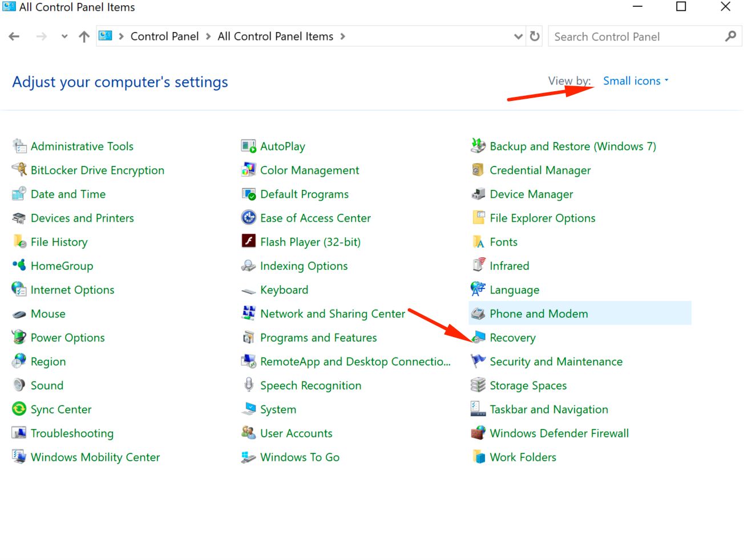Open the Speech Recognition microphone icon
The height and width of the screenshot is (560, 744).
click(x=249, y=385)
